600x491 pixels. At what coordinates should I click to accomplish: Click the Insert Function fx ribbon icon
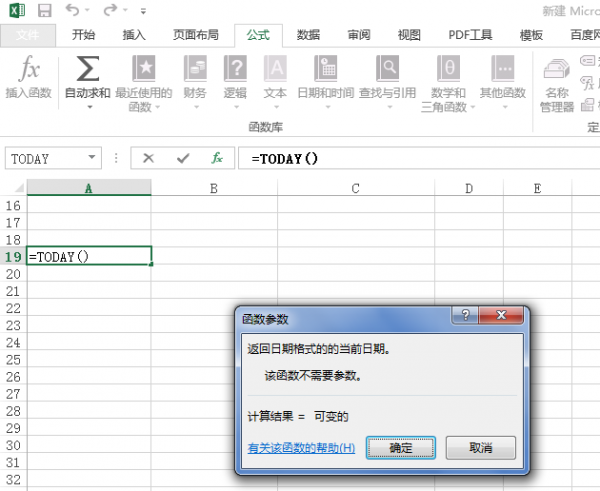(x=29, y=69)
